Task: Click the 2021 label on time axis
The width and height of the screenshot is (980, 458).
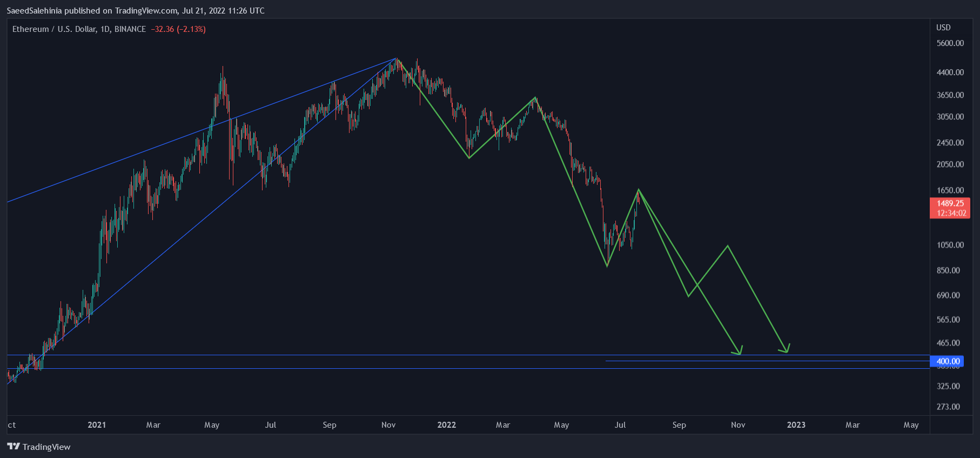Action: (97, 425)
